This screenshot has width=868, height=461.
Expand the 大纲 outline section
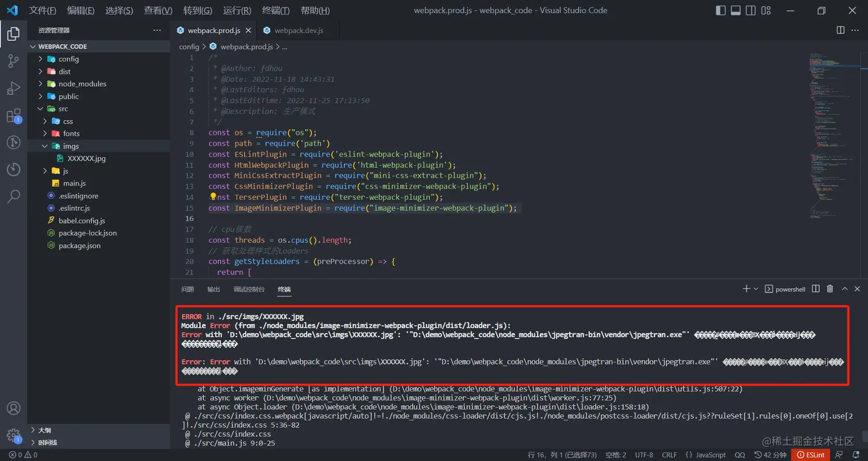(99, 430)
